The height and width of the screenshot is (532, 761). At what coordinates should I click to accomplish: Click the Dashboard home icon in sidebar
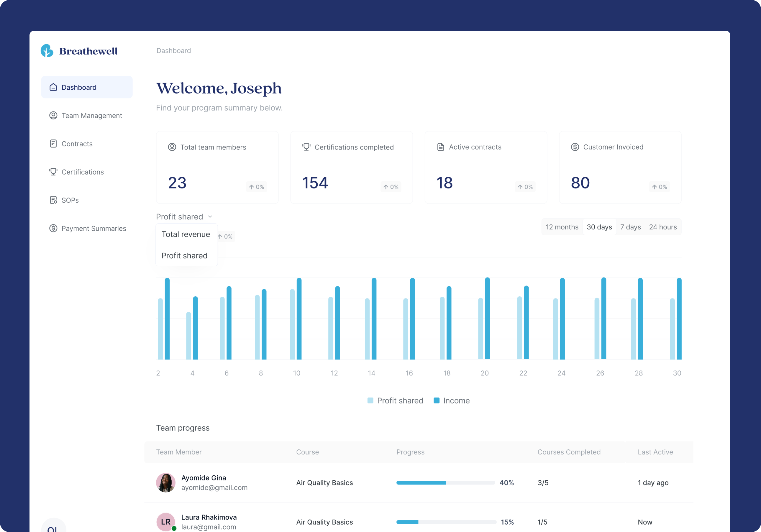click(x=53, y=87)
